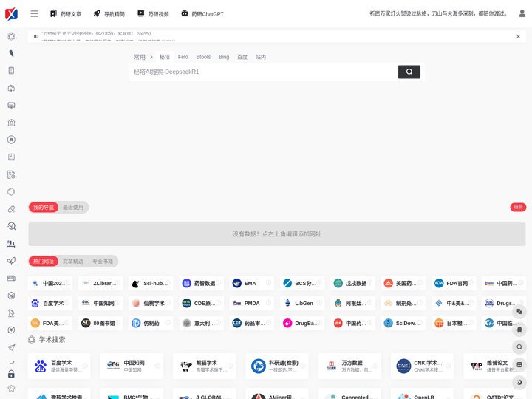Open the LibGen site link
The image size is (532, 399).
click(x=302, y=304)
